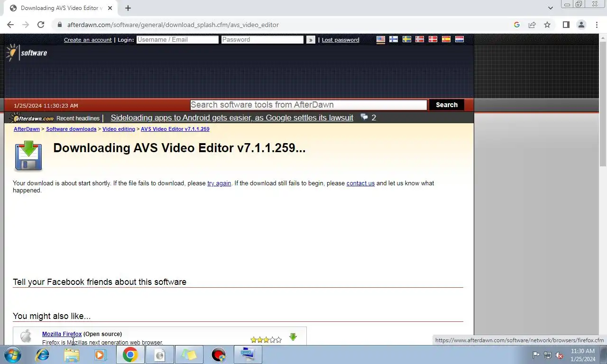Switch site language via Finnish flag
This screenshot has height=364, width=607.
tap(394, 39)
